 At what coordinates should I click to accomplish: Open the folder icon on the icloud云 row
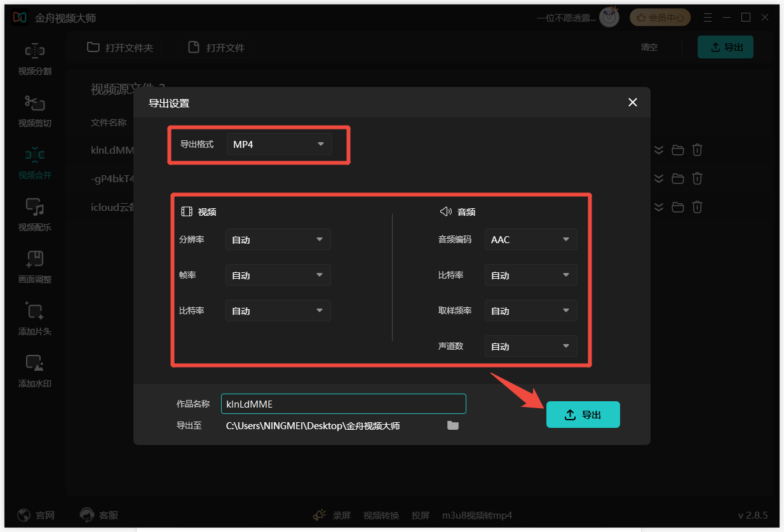coord(678,207)
